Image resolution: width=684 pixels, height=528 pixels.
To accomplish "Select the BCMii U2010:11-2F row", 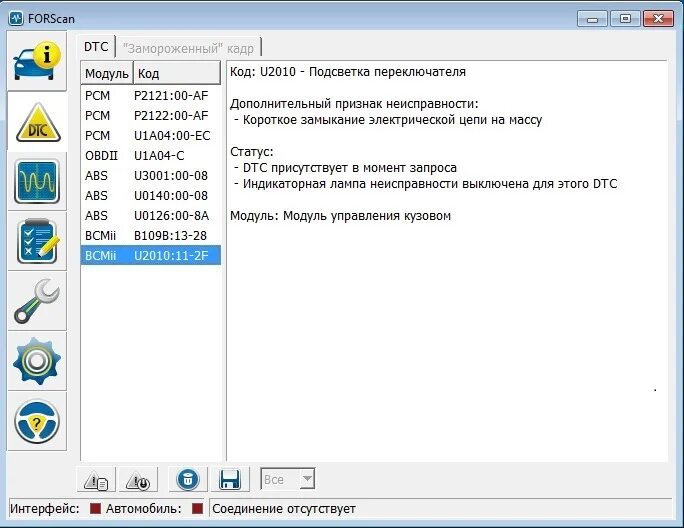I will (150, 255).
